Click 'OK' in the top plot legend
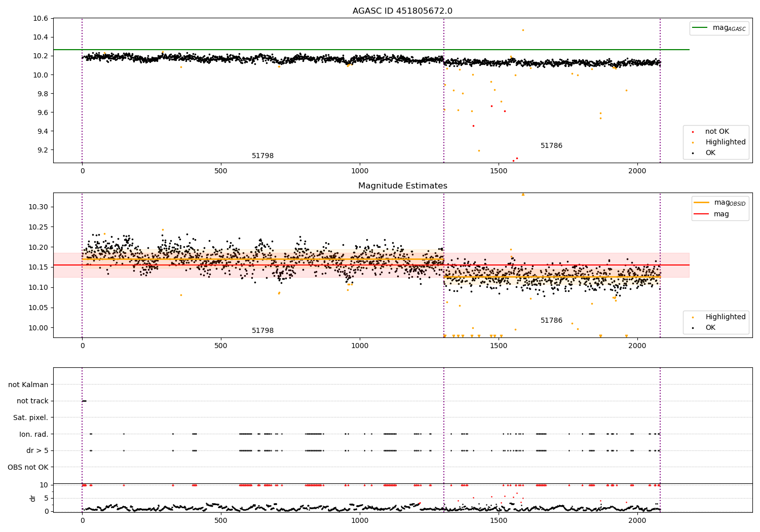Screen dimensions: 760x532 [710, 153]
